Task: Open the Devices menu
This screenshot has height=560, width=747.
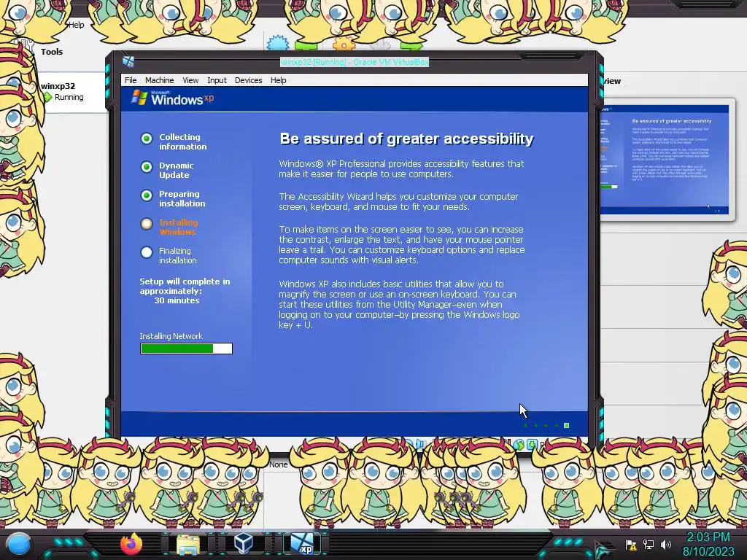Action: pos(248,80)
